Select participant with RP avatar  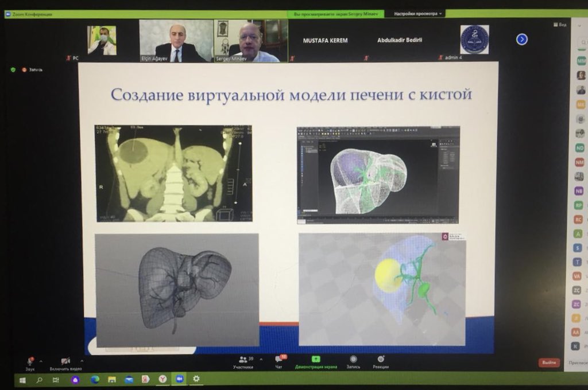[579, 205]
